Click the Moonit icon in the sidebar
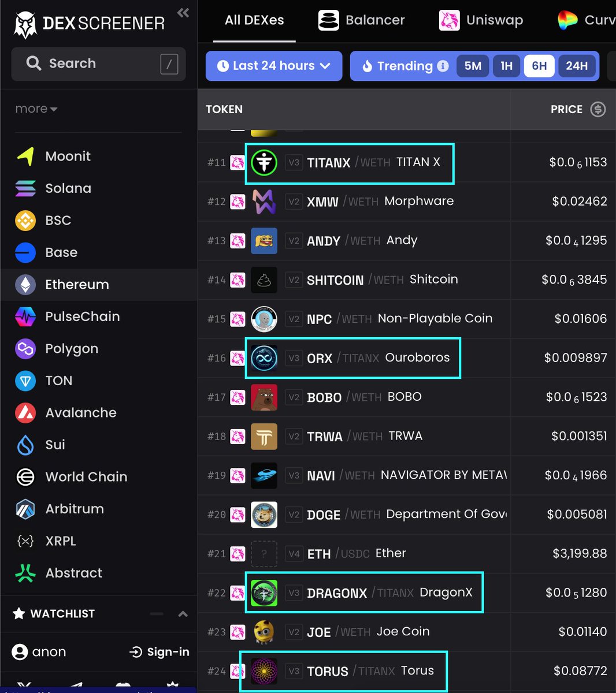 pos(25,156)
